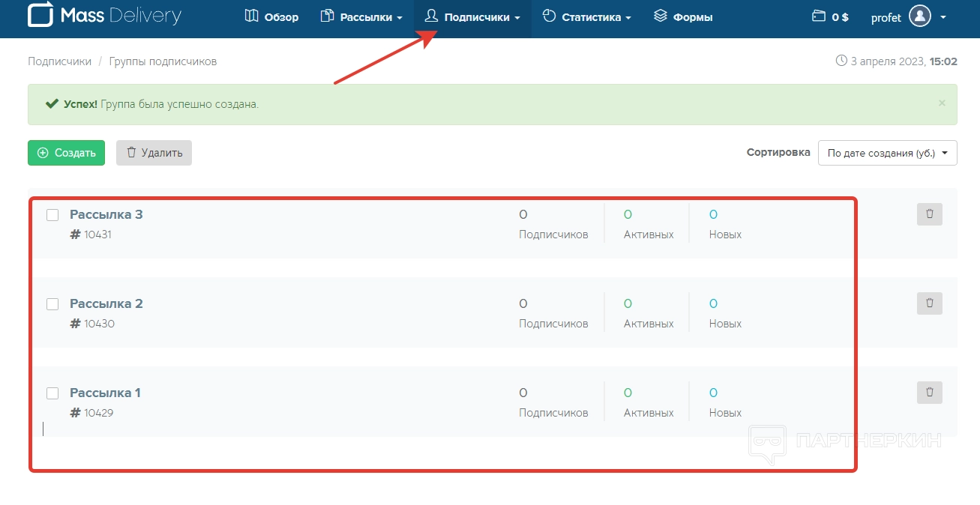The width and height of the screenshot is (980, 505).
Task: Delete Рассылка 1 using its trash icon
Action: (929, 393)
